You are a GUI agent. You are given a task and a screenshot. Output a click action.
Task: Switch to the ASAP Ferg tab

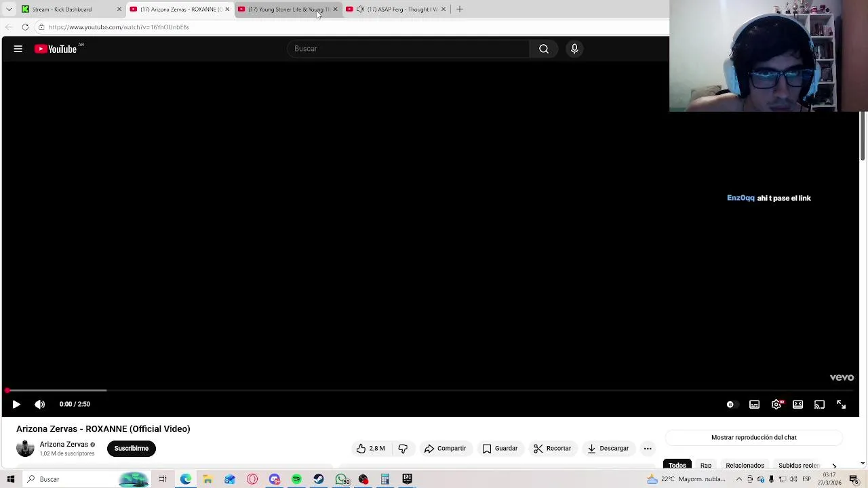point(397,9)
